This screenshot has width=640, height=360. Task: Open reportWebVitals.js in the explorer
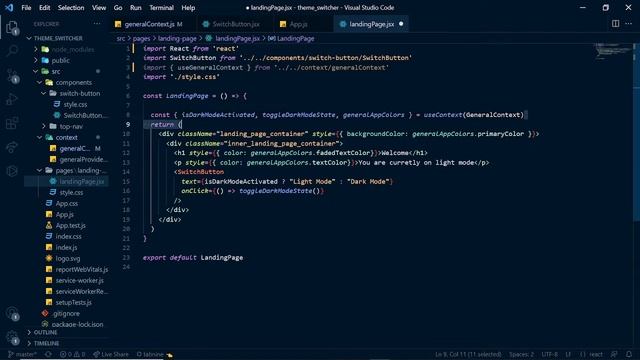[82, 269]
